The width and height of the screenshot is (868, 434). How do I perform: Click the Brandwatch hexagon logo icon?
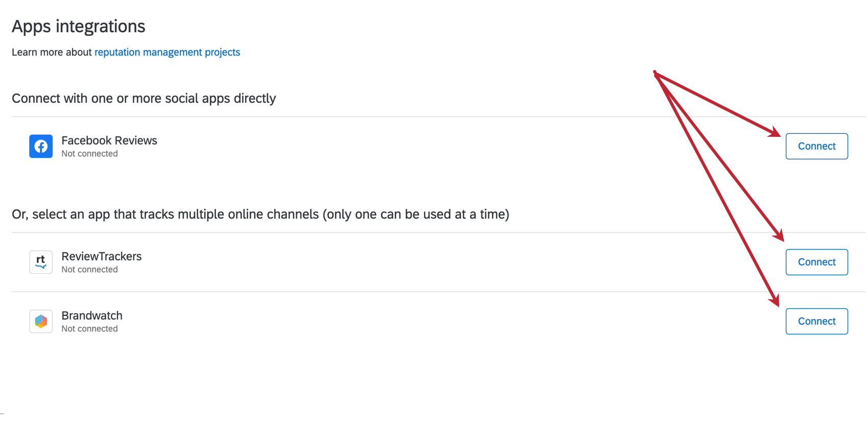tap(41, 321)
